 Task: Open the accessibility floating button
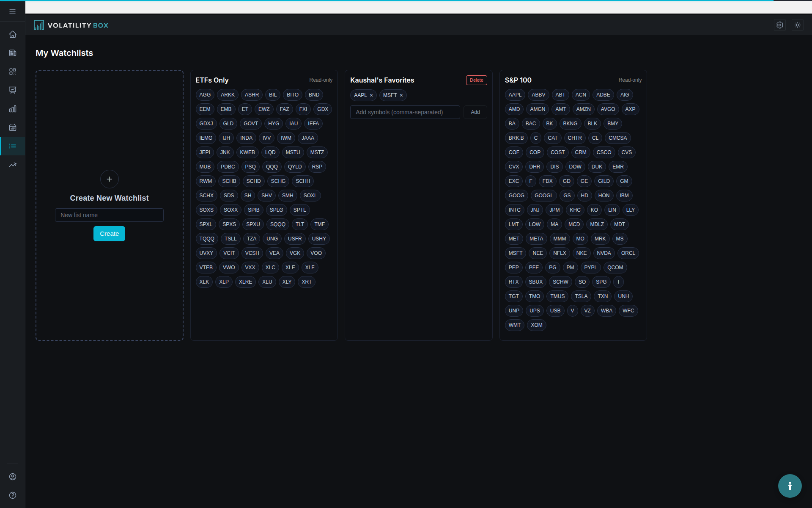(x=790, y=486)
